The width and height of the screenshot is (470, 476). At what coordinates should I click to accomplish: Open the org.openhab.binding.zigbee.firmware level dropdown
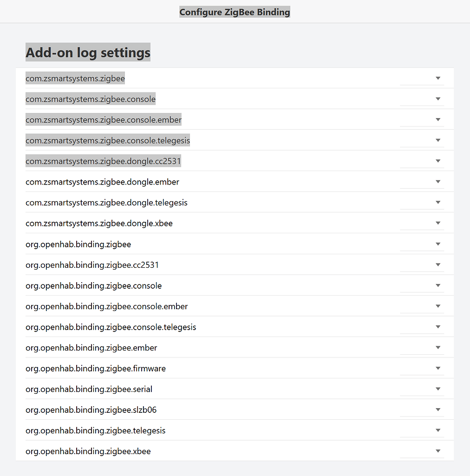(437, 367)
